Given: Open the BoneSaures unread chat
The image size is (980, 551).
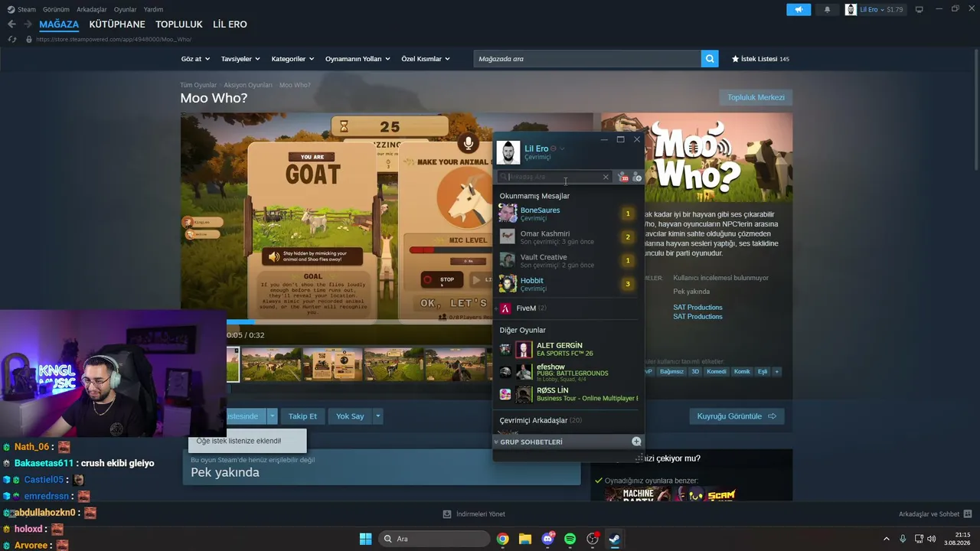Looking at the screenshot, I should 568,214.
